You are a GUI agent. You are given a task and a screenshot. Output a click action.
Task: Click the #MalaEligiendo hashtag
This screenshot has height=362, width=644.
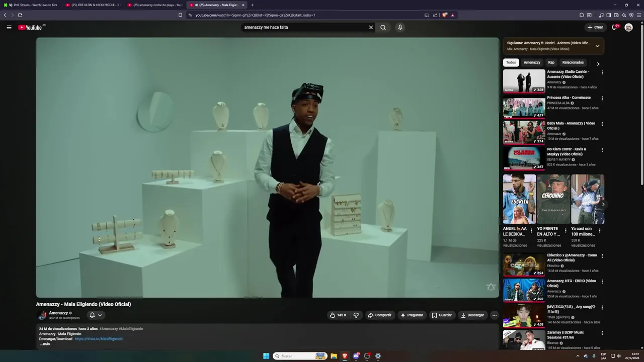[131, 329]
